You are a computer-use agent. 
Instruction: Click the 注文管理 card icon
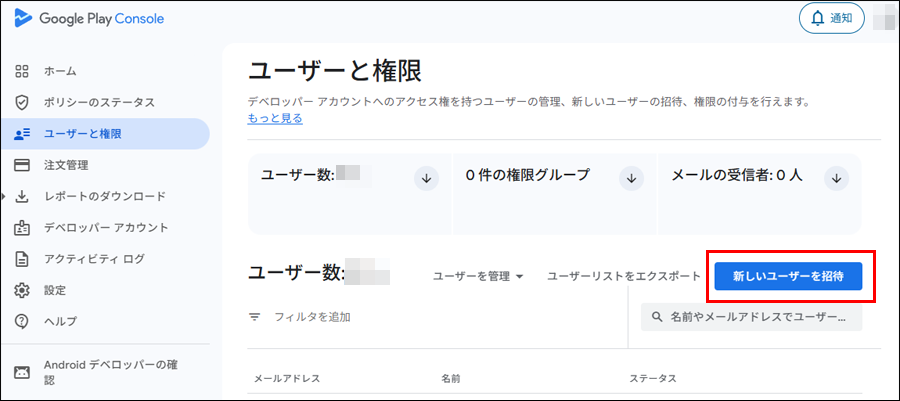(22, 165)
